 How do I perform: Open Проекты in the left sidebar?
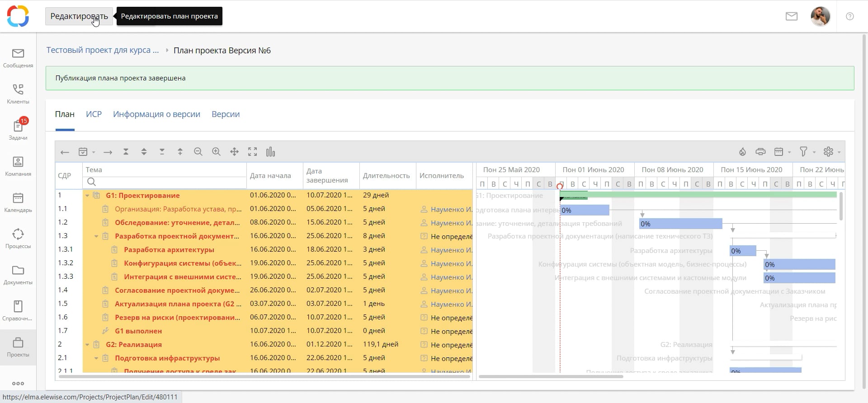click(18, 347)
